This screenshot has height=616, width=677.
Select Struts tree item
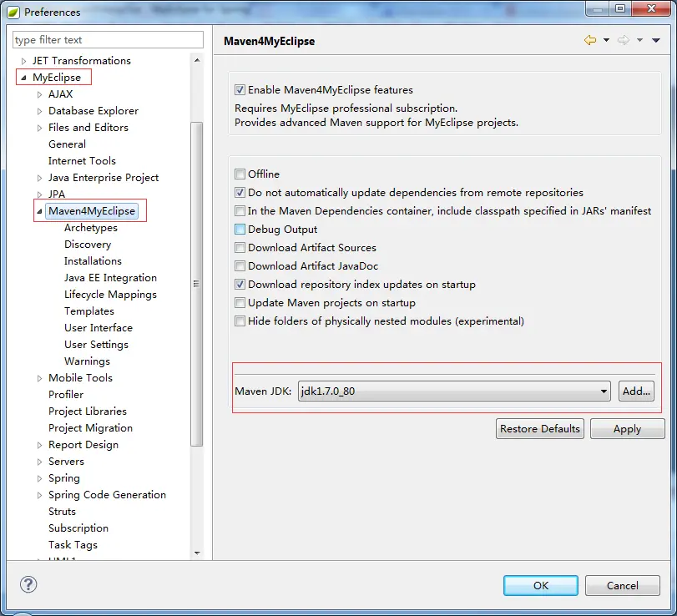62,512
